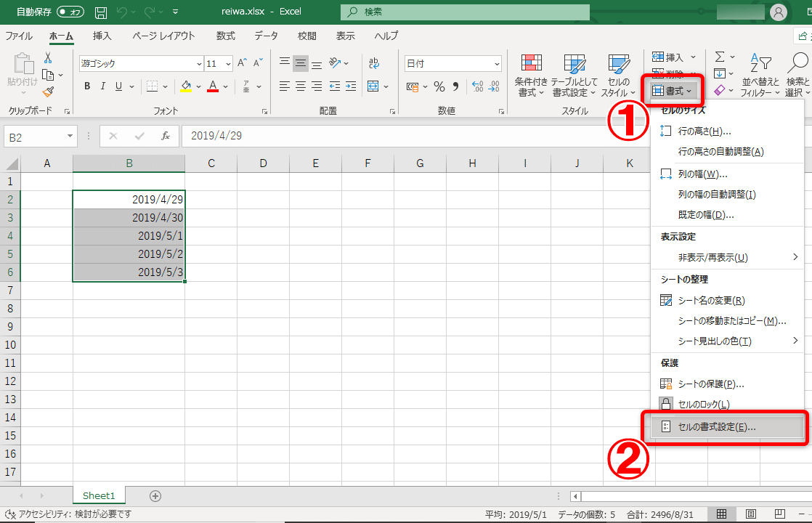Switch to the 数式 tab
This screenshot has height=523, width=812.
[x=226, y=36]
